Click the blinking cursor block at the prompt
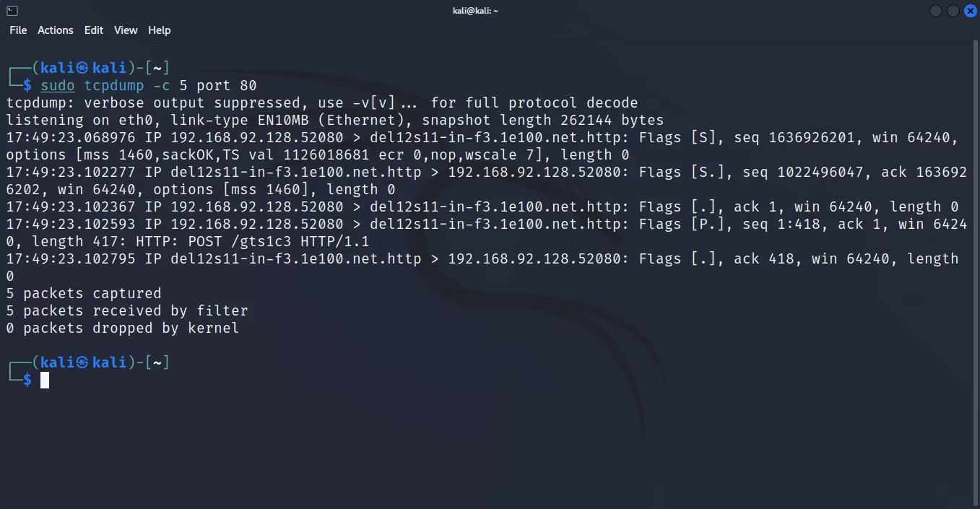Image resolution: width=980 pixels, height=509 pixels. coord(45,380)
